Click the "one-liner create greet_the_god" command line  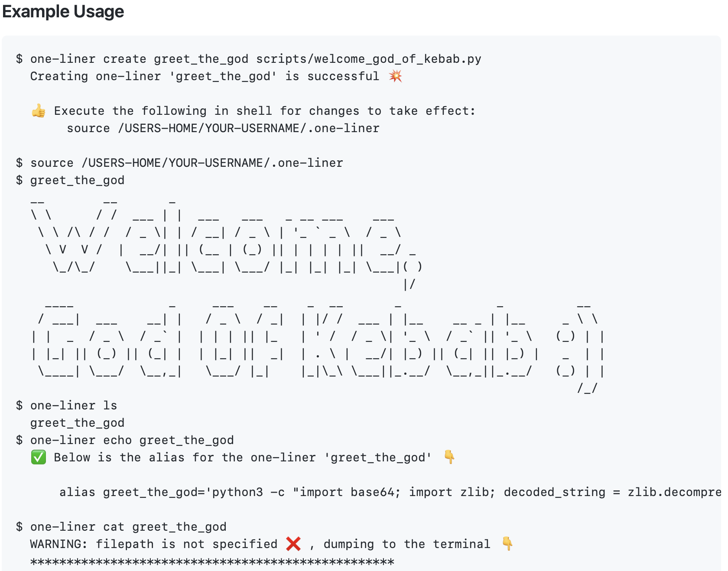[256, 59]
